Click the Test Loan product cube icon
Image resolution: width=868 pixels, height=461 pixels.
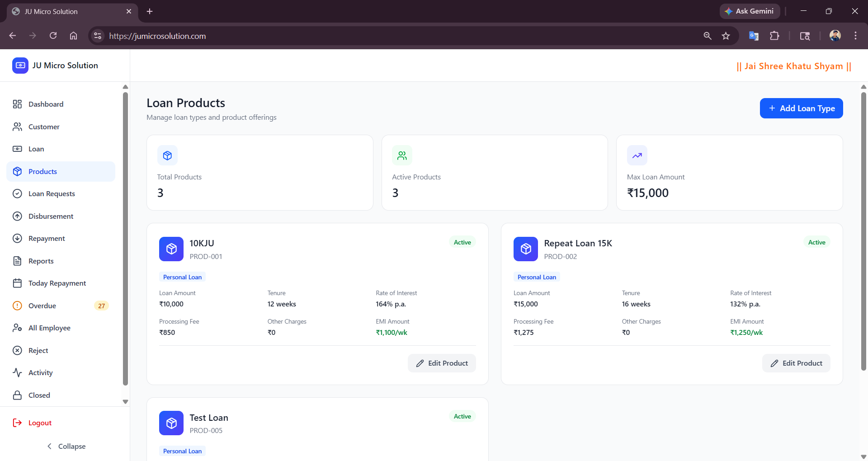(x=171, y=423)
